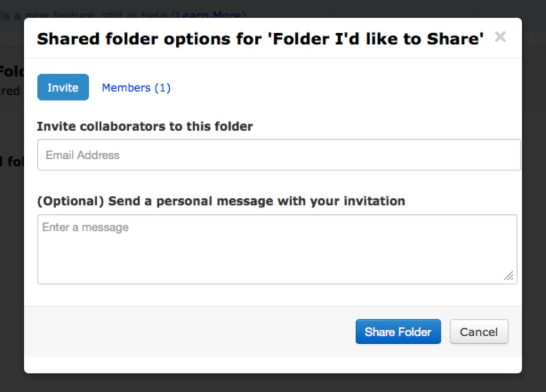This screenshot has height=392, width=546.
Task: Cancel the folder sharing dialog
Action: tap(479, 332)
